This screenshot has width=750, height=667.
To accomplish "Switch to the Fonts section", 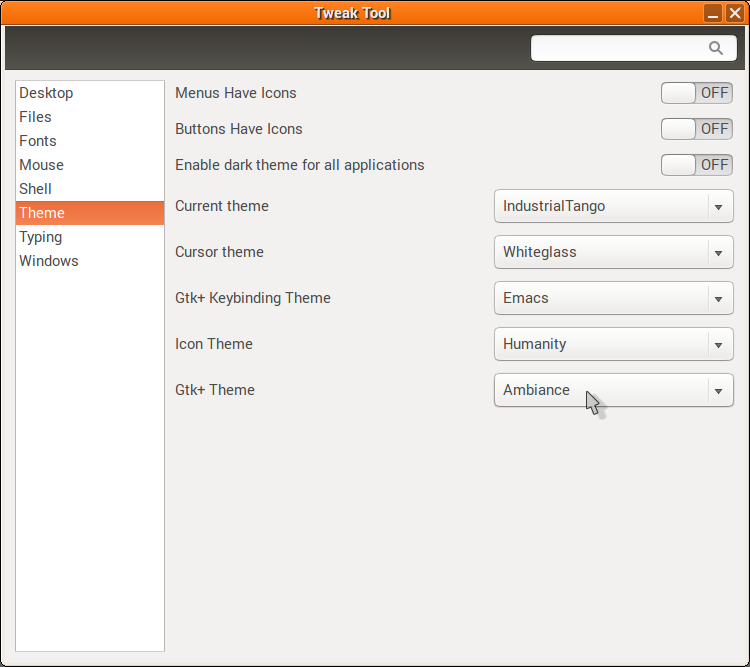I will coord(38,141).
